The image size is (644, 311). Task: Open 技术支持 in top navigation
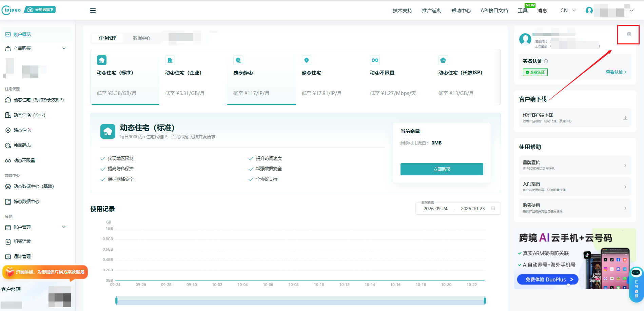403,11
